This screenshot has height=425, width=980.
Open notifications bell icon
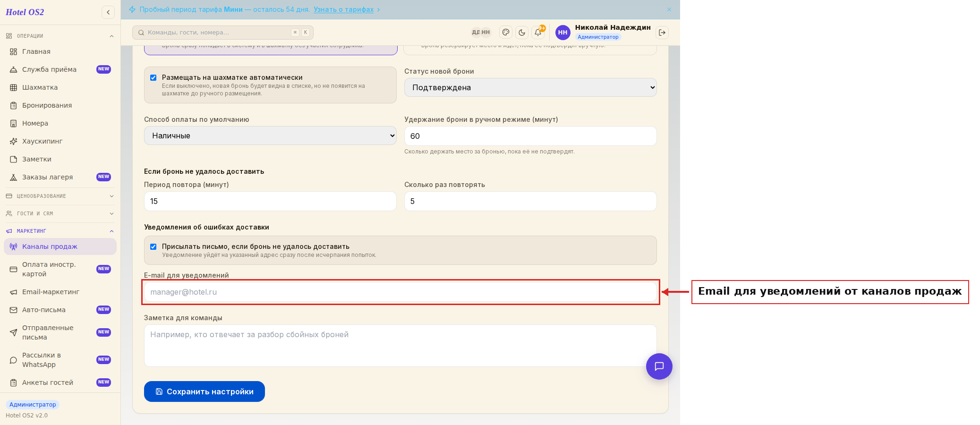(x=538, y=33)
